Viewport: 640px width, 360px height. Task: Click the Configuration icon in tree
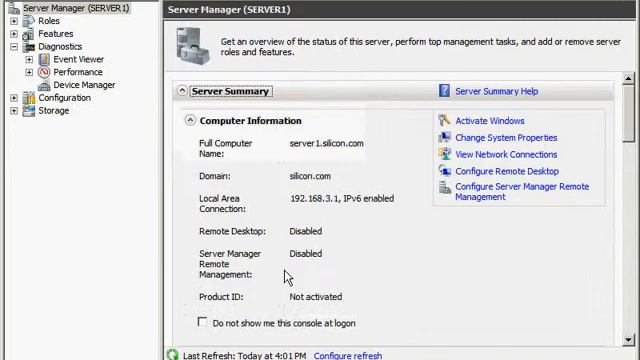[29, 98]
